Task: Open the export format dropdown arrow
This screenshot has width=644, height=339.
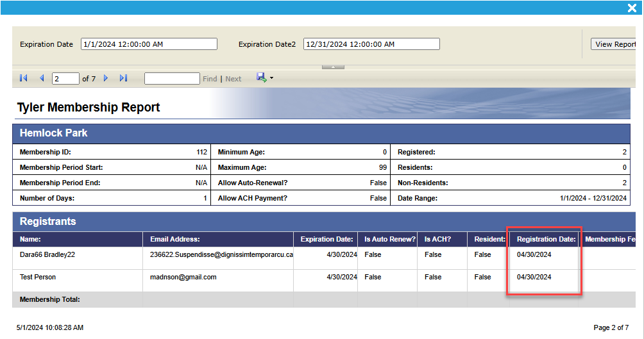Action: click(x=271, y=79)
